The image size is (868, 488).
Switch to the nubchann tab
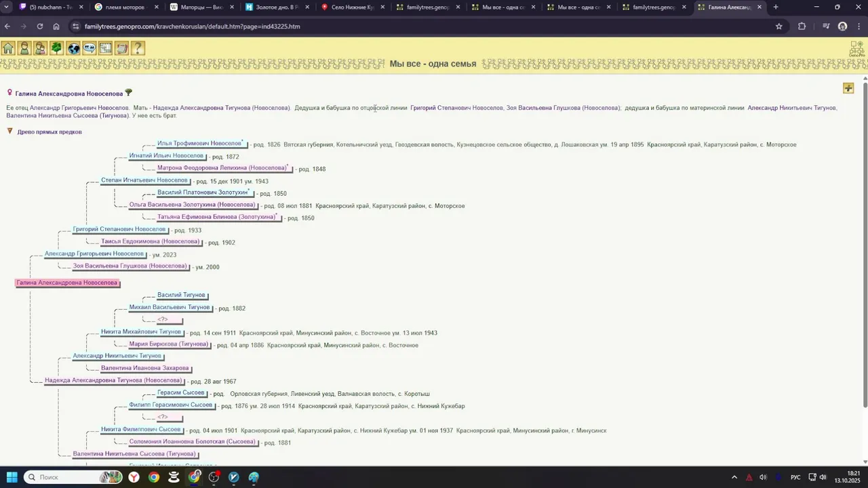pos(52,7)
